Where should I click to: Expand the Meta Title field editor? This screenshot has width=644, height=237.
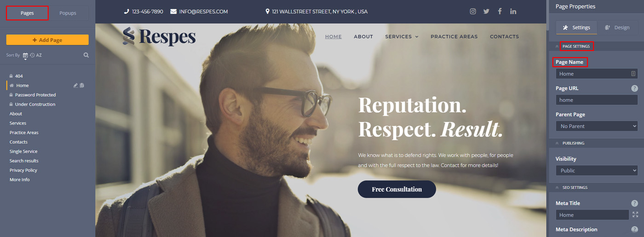(635, 214)
